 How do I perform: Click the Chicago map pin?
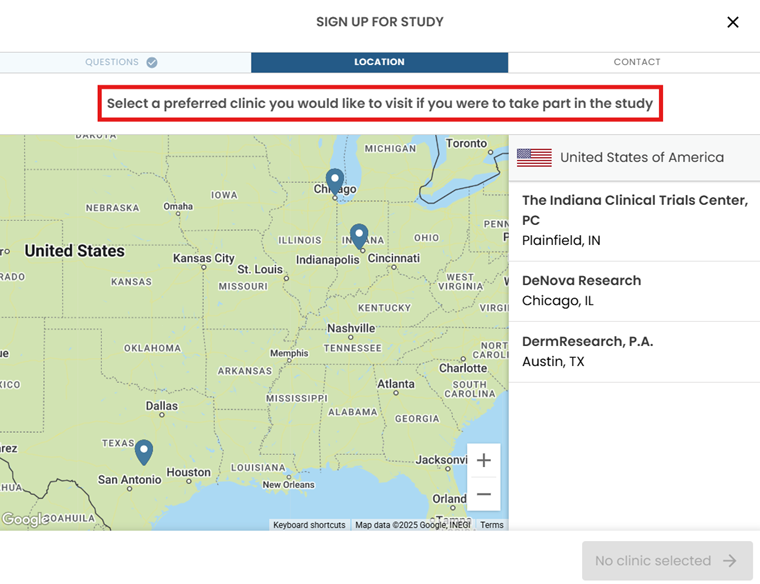pos(335,181)
